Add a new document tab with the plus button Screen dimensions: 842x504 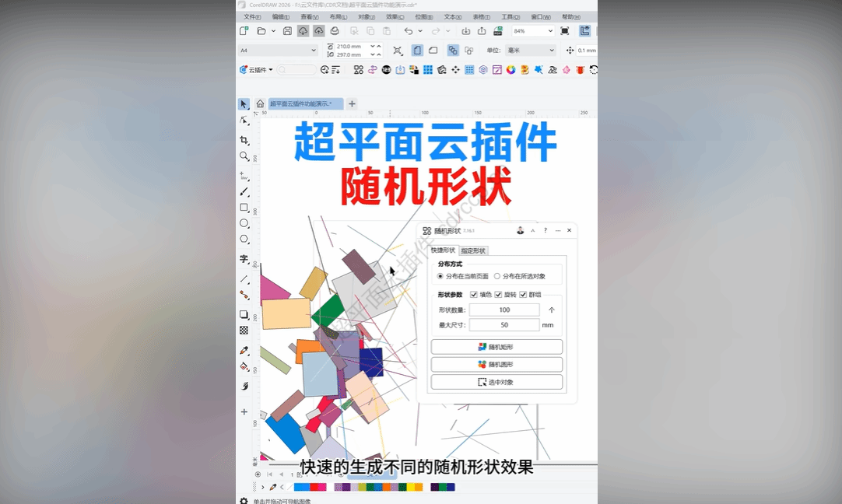pyautogui.click(x=353, y=104)
